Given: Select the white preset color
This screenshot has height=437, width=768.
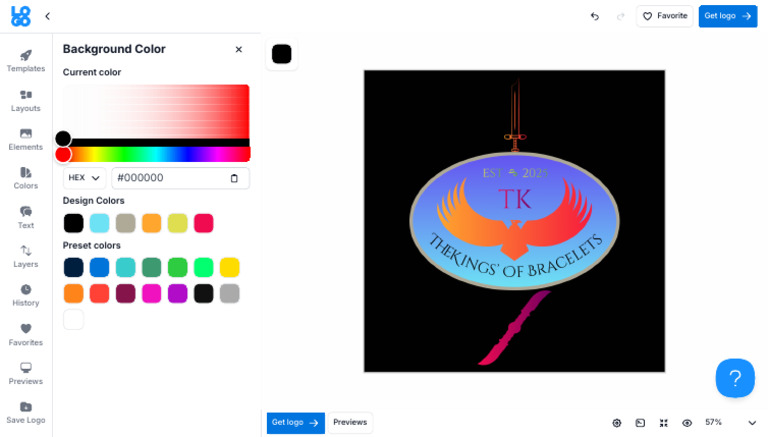Looking at the screenshot, I should pos(73,319).
